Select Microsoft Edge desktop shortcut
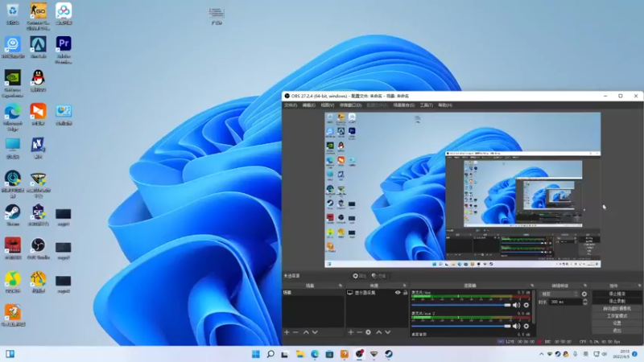The width and height of the screenshot is (644, 362). pyautogui.click(x=13, y=117)
